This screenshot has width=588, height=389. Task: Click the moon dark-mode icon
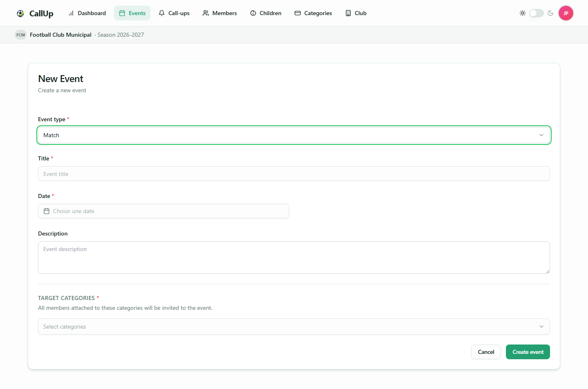(x=550, y=13)
